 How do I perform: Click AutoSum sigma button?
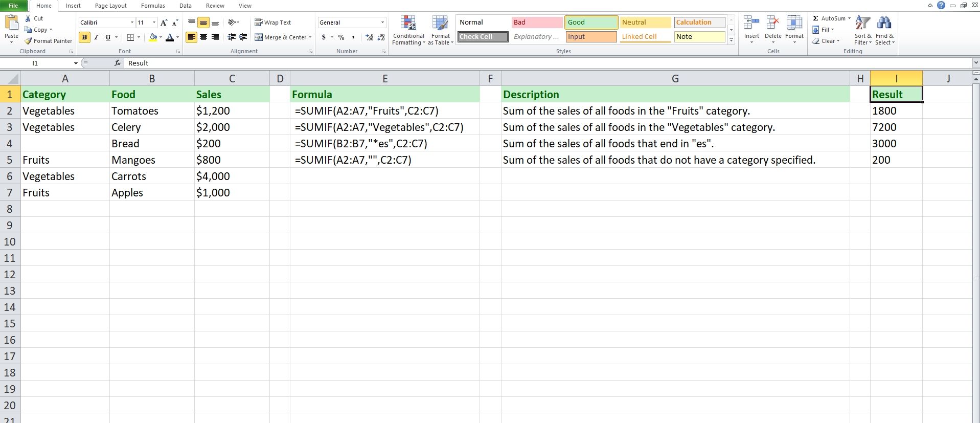pyautogui.click(x=829, y=18)
